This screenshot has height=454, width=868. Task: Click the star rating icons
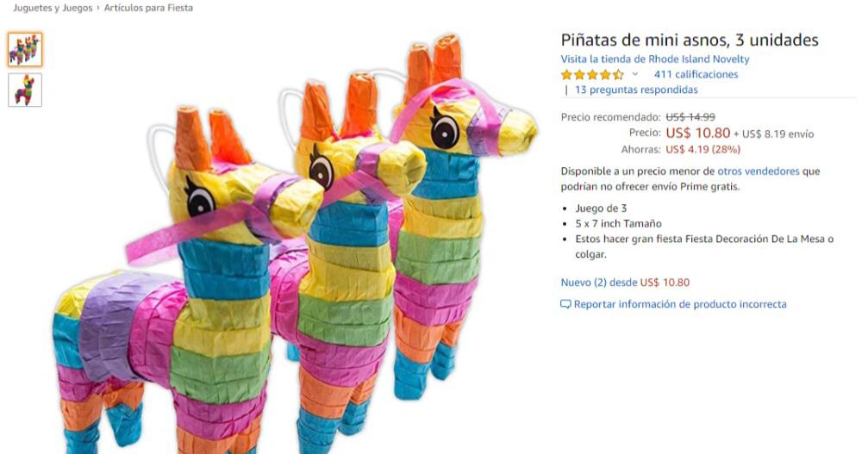coord(592,75)
